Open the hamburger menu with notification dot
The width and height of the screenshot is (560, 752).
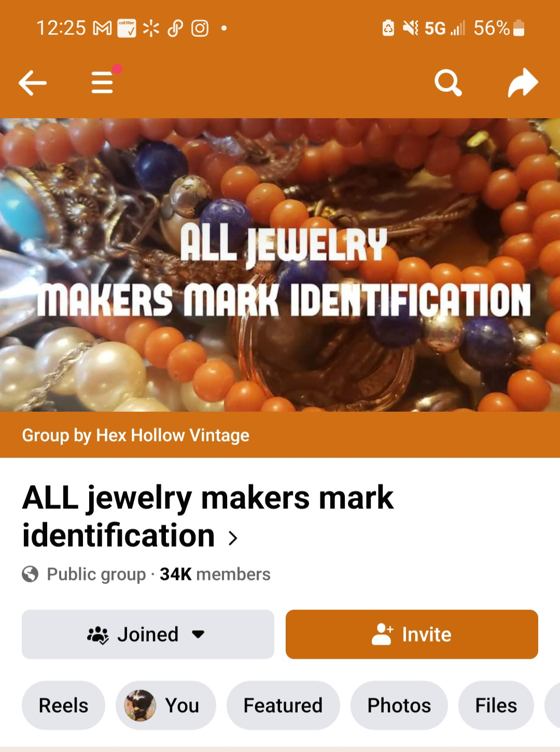point(103,82)
